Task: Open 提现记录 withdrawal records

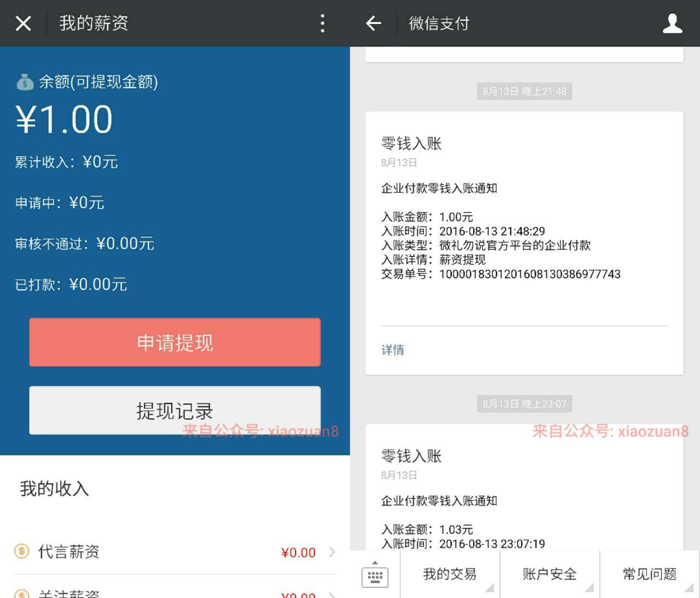Action: pos(175,411)
